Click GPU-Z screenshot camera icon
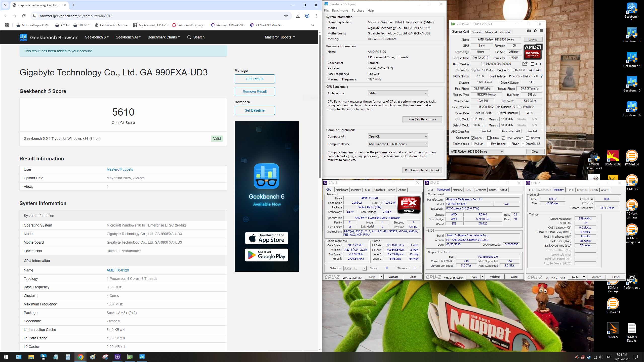 529,31
